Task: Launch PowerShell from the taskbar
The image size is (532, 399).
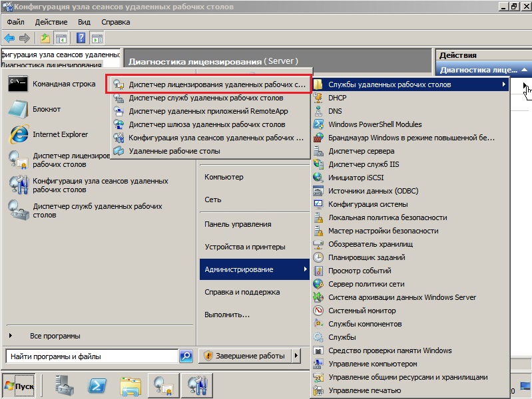Action: [97, 386]
